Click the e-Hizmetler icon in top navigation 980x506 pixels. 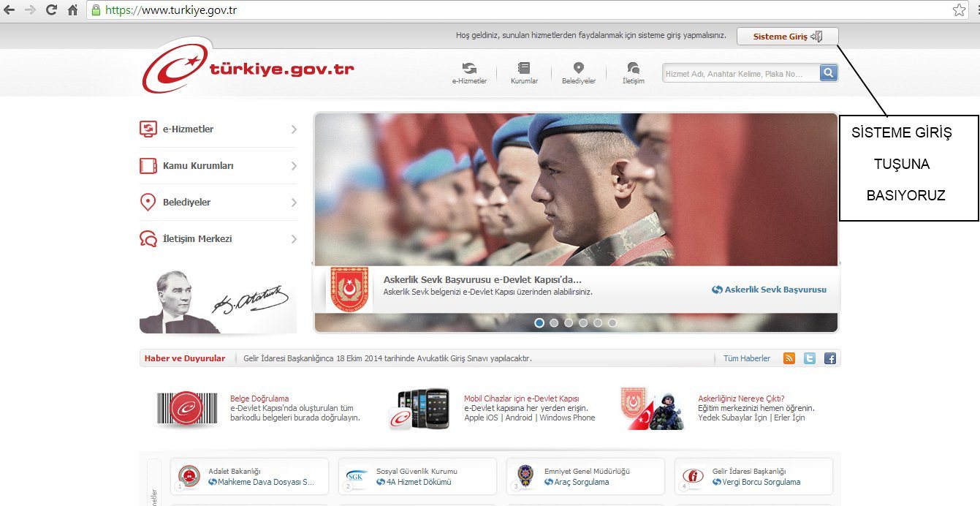click(469, 69)
